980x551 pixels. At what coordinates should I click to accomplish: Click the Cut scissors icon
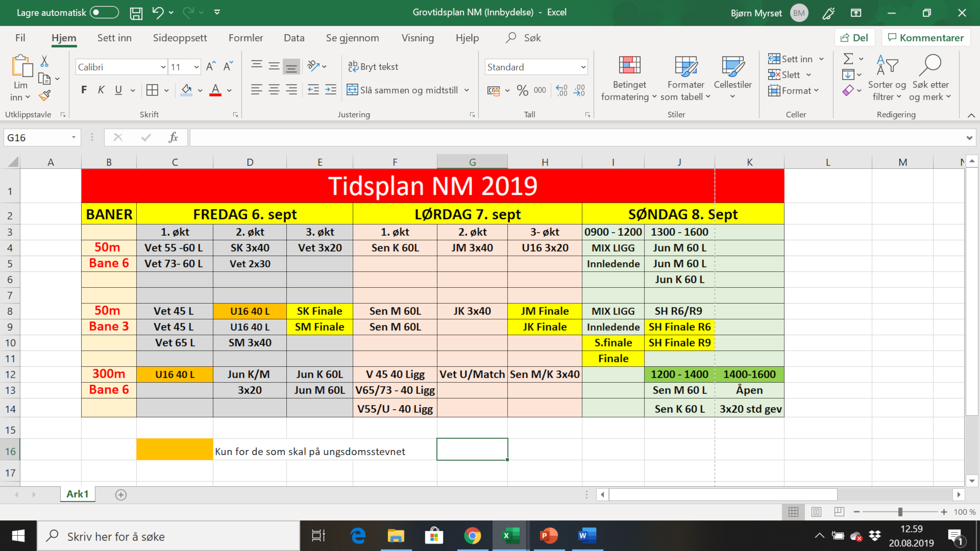tap(44, 61)
